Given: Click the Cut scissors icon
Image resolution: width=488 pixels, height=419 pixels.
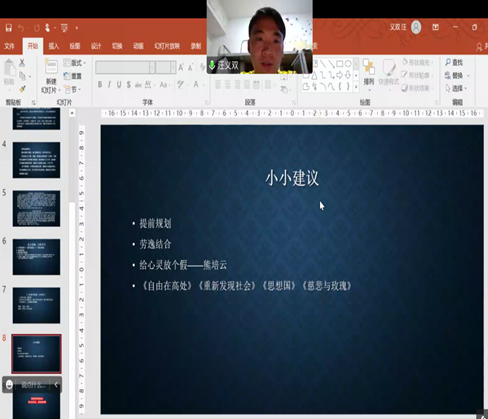Looking at the screenshot, I should point(22,62).
